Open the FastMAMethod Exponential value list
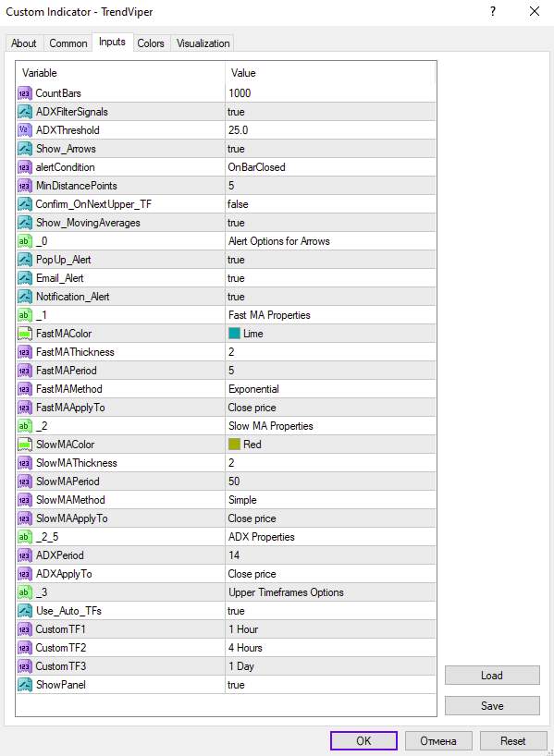This screenshot has width=554, height=756. (330, 389)
